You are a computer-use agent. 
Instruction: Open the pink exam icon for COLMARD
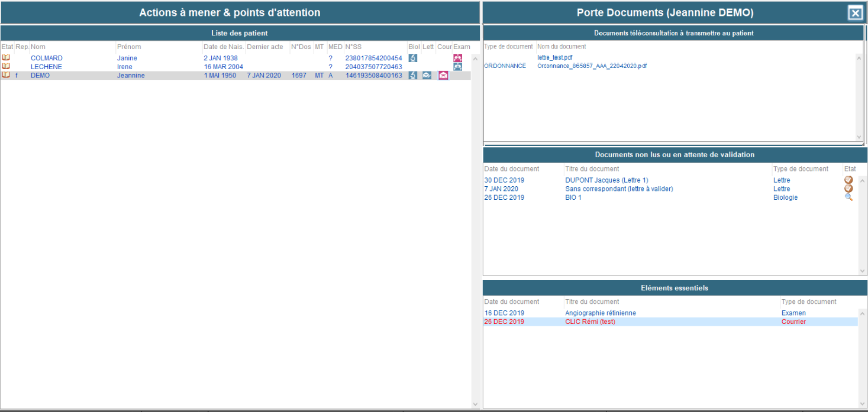point(457,58)
